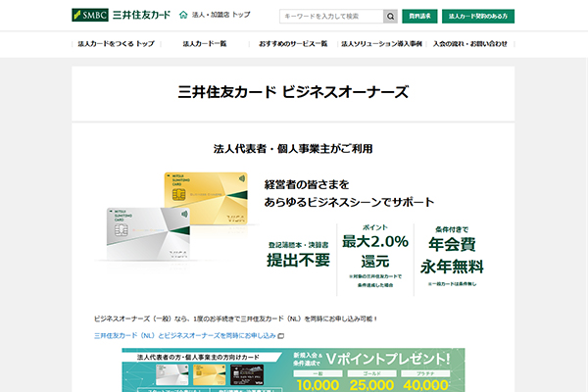This screenshot has height=392, width=588.
Task: Click the 提出不要 feature text
Action: [x=299, y=260]
